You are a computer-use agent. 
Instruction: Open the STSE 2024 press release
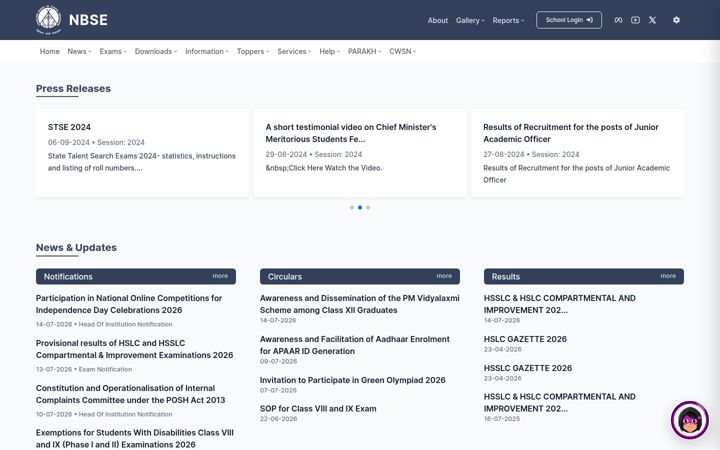[x=69, y=127]
